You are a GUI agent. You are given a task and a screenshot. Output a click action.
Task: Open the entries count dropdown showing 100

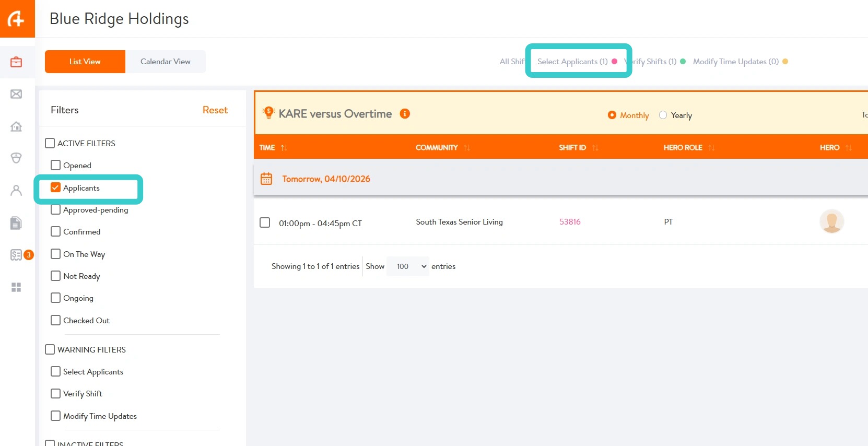(x=408, y=266)
